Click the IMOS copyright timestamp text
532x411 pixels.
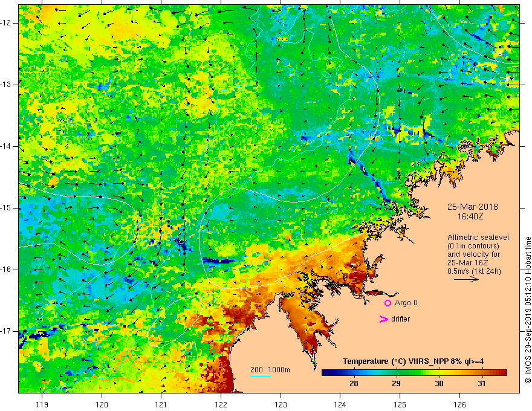pyautogui.click(x=528, y=310)
